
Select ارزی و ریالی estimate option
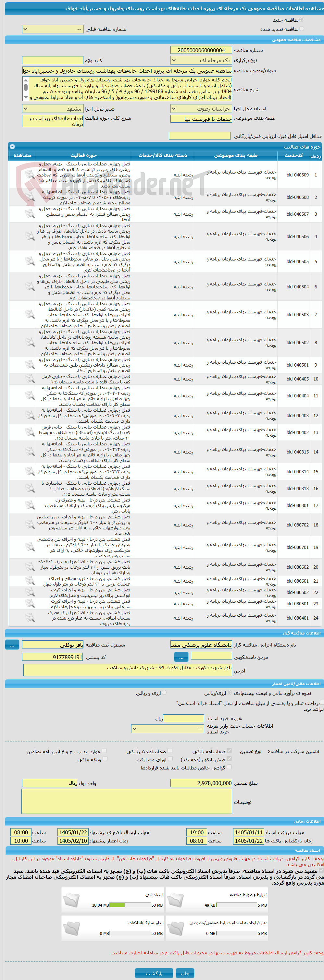[x=164, y=693]
